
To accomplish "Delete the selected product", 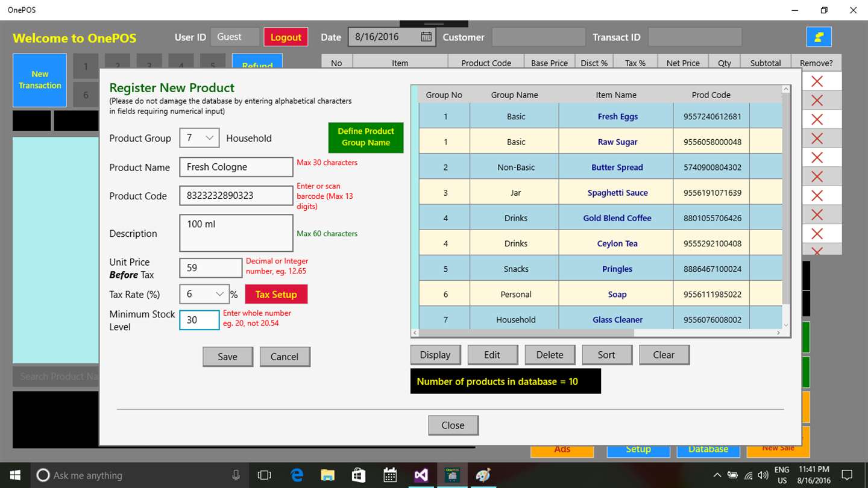I will tap(550, 355).
